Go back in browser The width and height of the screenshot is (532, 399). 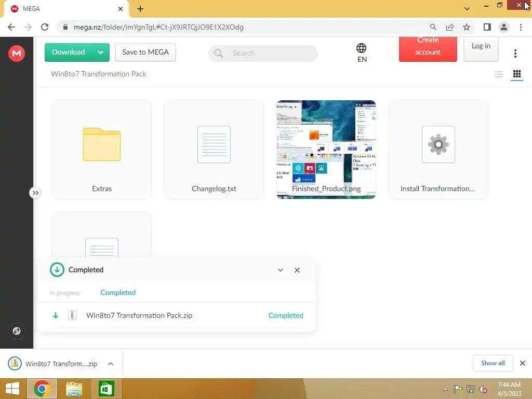click(x=11, y=27)
